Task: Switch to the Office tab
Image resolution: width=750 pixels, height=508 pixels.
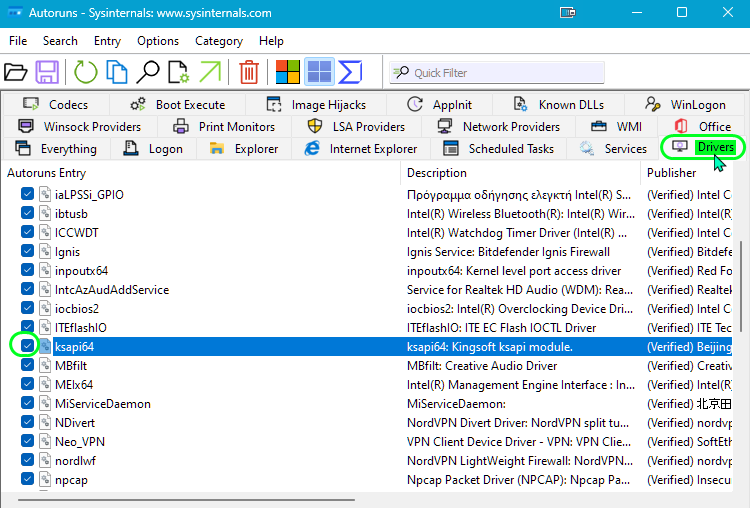Action: pos(702,126)
